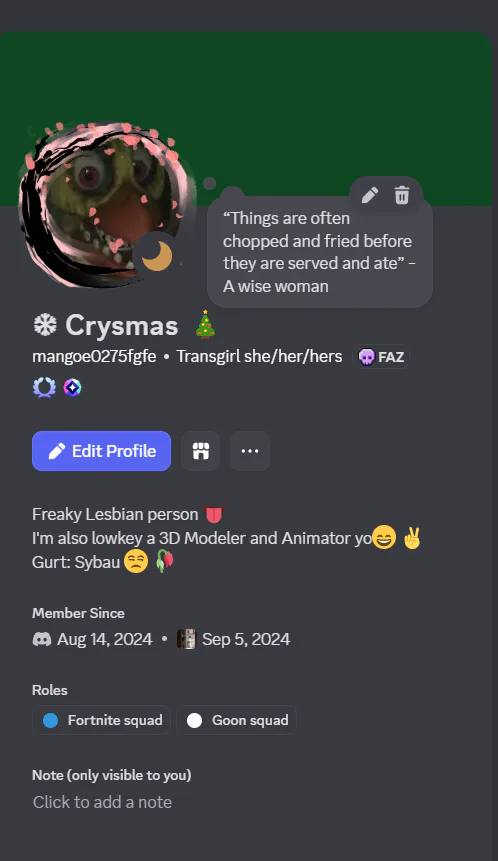The image size is (498, 861).
Task: Click the Goon squad role chip
Action: (x=237, y=720)
